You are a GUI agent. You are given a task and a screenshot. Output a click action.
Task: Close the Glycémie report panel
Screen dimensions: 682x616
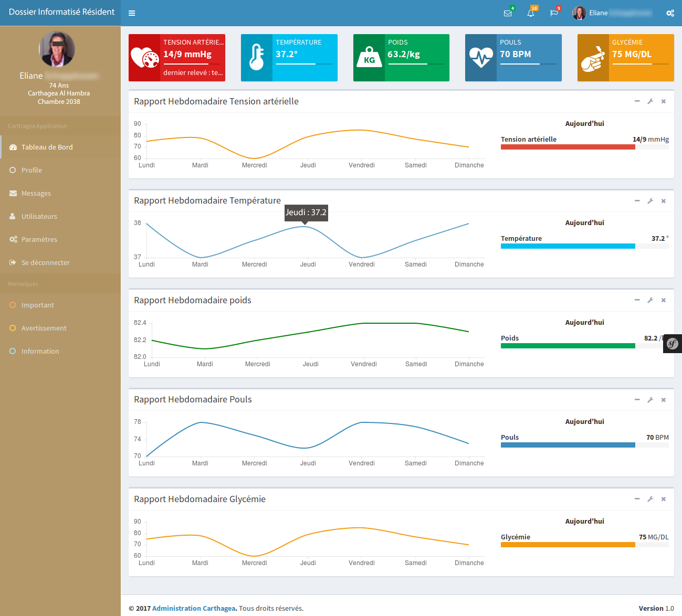pyautogui.click(x=664, y=499)
